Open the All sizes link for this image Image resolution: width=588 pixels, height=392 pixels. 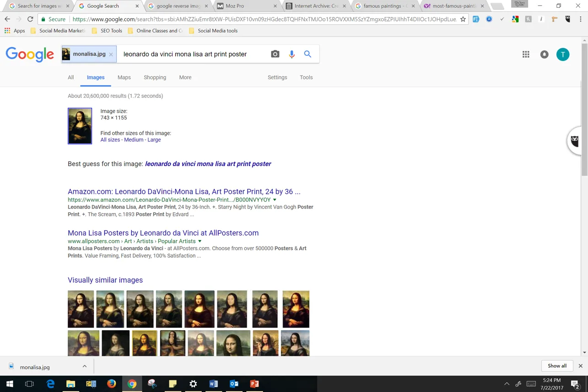[x=110, y=140]
